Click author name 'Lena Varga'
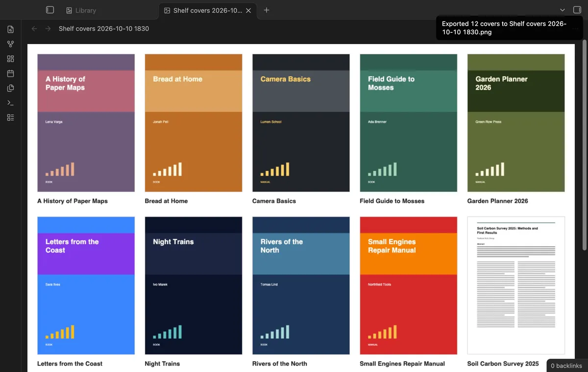The image size is (588, 372). (x=54, y=122)
